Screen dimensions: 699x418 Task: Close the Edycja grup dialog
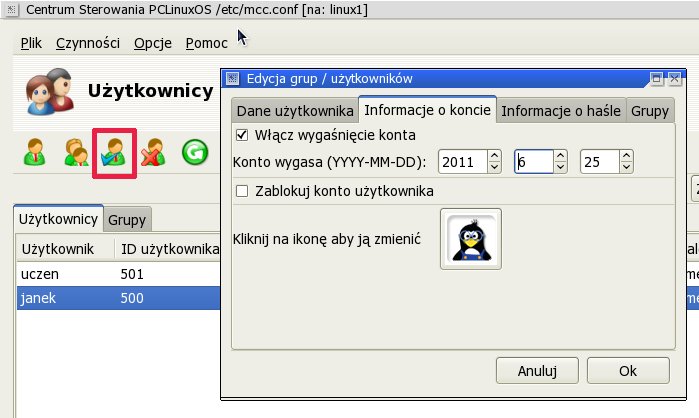[674, 79]
